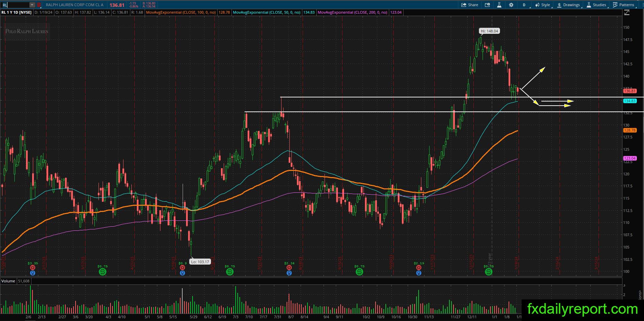Click the L: 136.14 low value
Image resolution: width=644 pixels, height=321 pixels.
tap(102, 12)
